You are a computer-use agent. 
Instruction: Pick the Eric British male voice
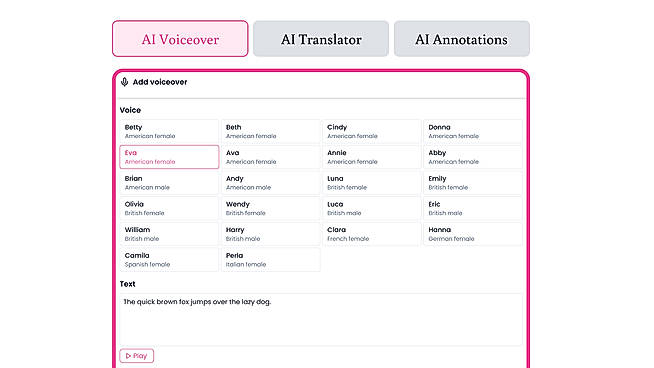473,208
